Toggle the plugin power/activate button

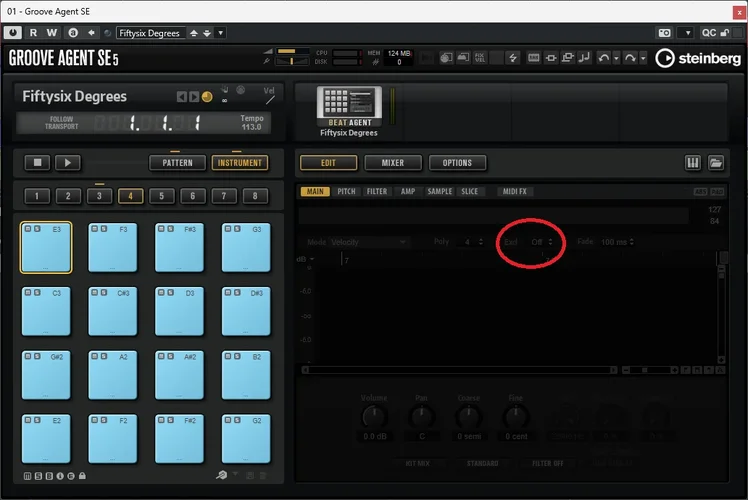point(13,32)
